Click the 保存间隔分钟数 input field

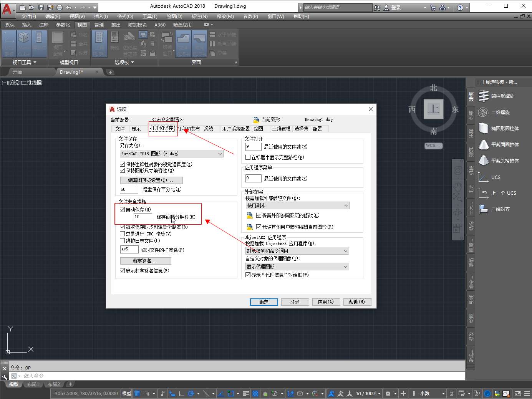point(143,217)
